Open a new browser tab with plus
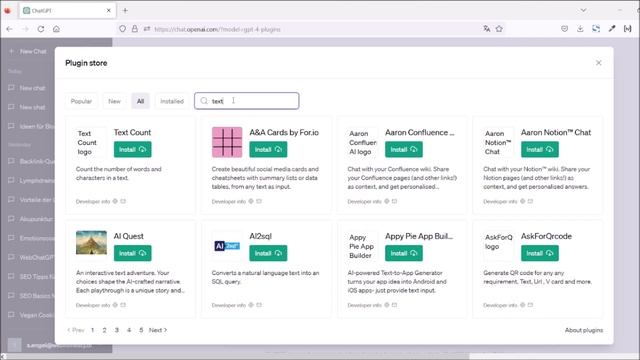This screenshot has height=360, width=640. click(x=125, y=11)
